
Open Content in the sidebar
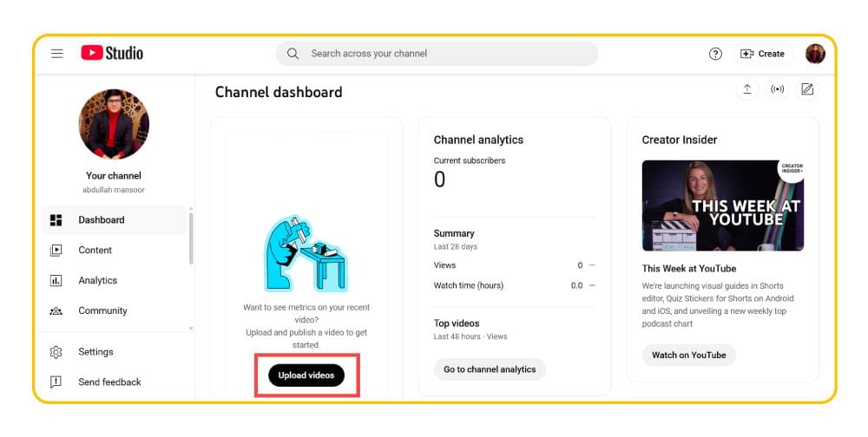tap(114, 250)
